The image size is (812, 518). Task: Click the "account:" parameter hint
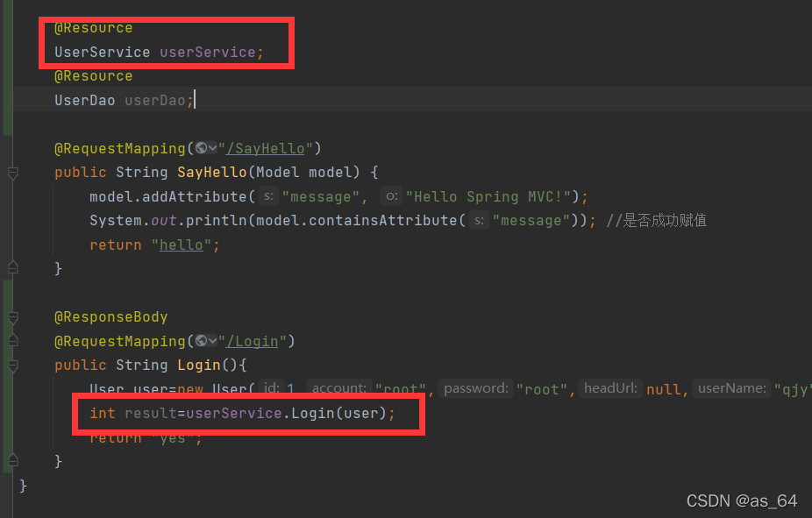pos(339,388)
